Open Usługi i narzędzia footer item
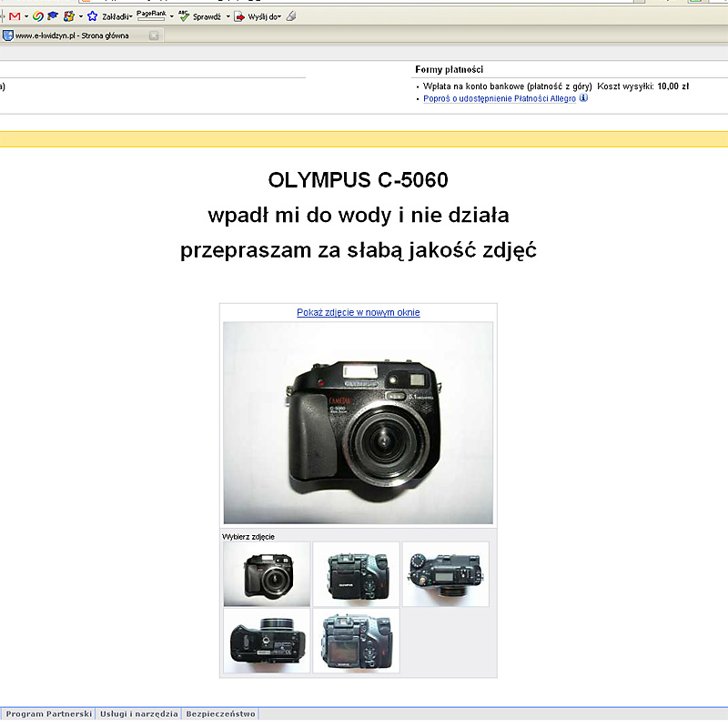728x728 pixels. click(x=139, y=714)
